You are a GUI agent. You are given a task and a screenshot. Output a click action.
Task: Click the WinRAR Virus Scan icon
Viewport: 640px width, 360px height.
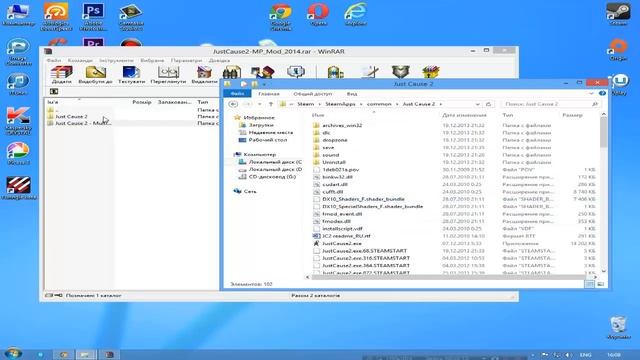[335, 72]
